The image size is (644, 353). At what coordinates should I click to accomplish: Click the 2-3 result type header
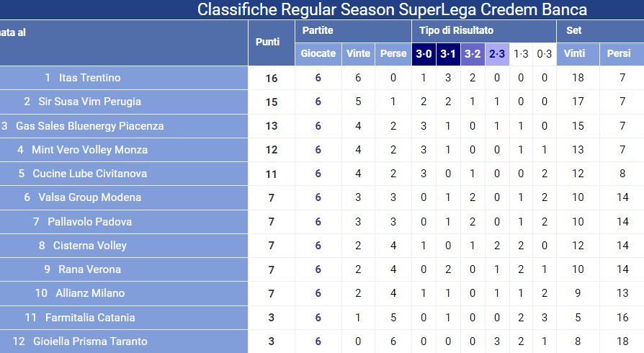point(497,53)
